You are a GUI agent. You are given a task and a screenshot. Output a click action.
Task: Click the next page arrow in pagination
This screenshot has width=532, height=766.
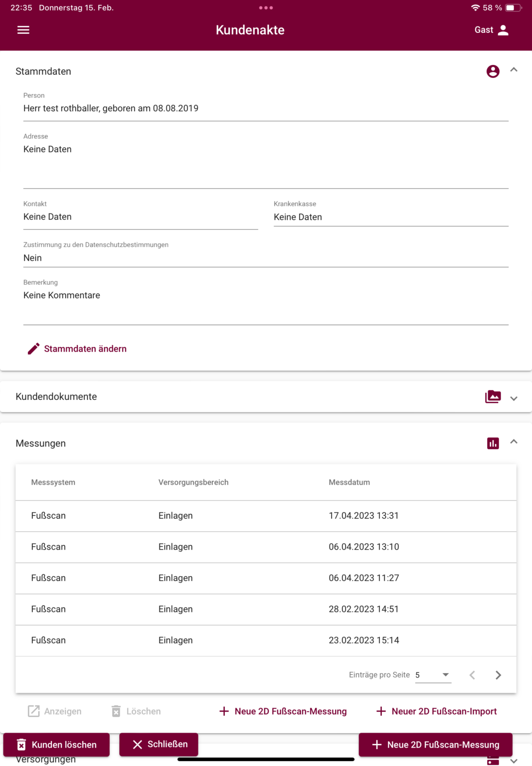498,675
